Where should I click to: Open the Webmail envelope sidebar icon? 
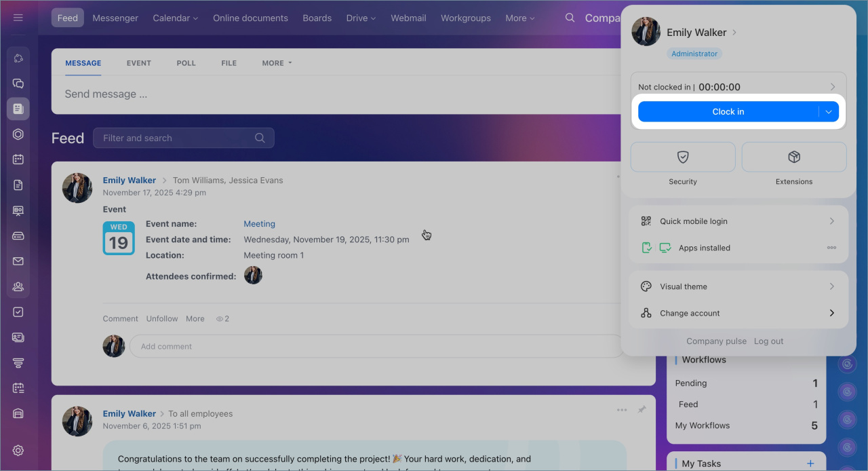point(18,261)
